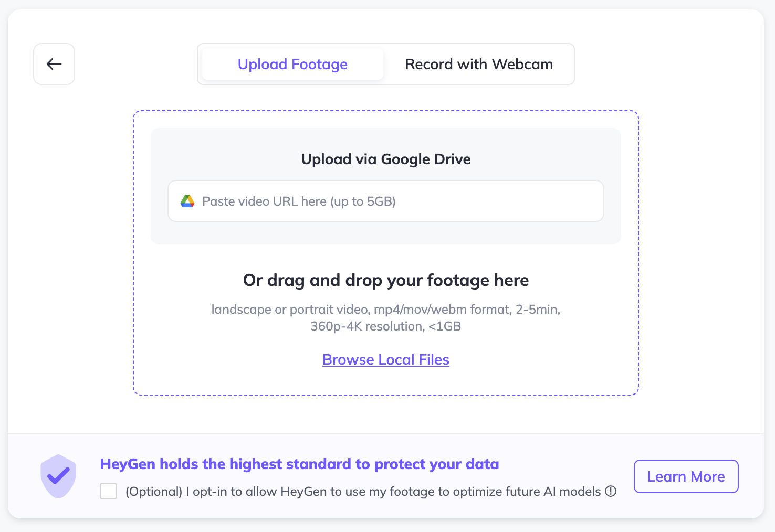
Task: Click the 360p-4K resolution requirement text
Action: (385, 326)
